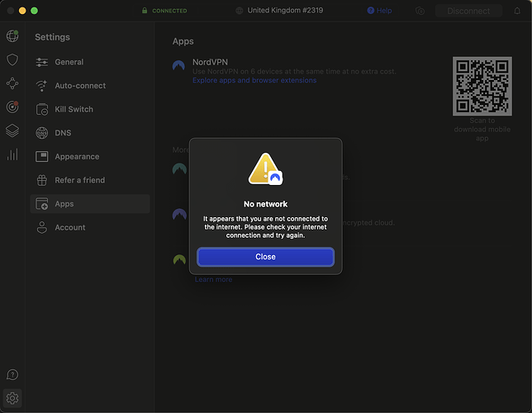The image size is (532, 413).
Task: Click the Learn more link
Action: pos(213,279)
